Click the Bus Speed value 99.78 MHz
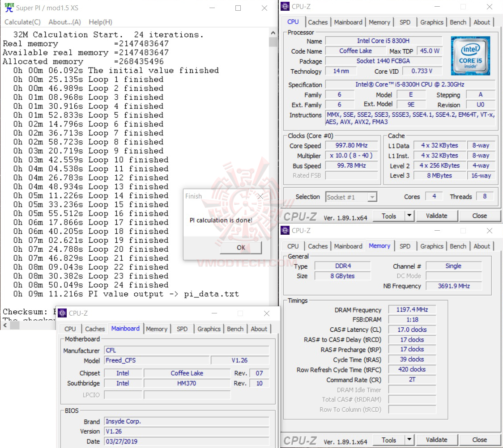Image resolution: width=503 pixels, height=448 pixels. [x=352, y=165]
